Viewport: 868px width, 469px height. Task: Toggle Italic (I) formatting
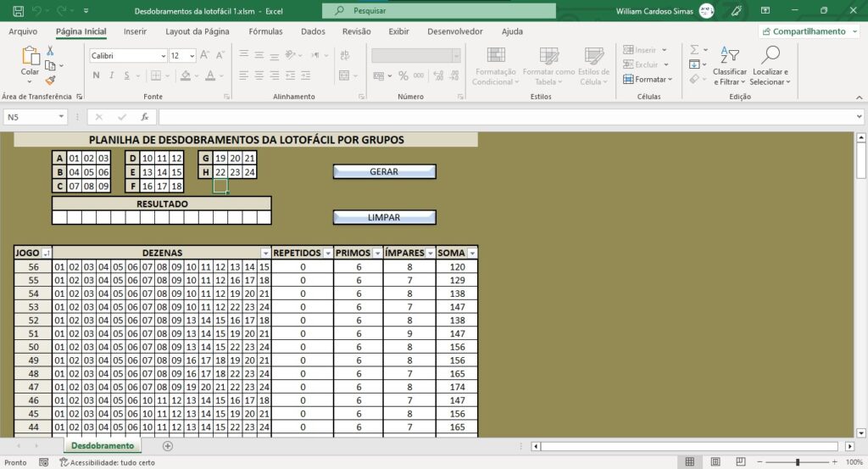(111, 75)
